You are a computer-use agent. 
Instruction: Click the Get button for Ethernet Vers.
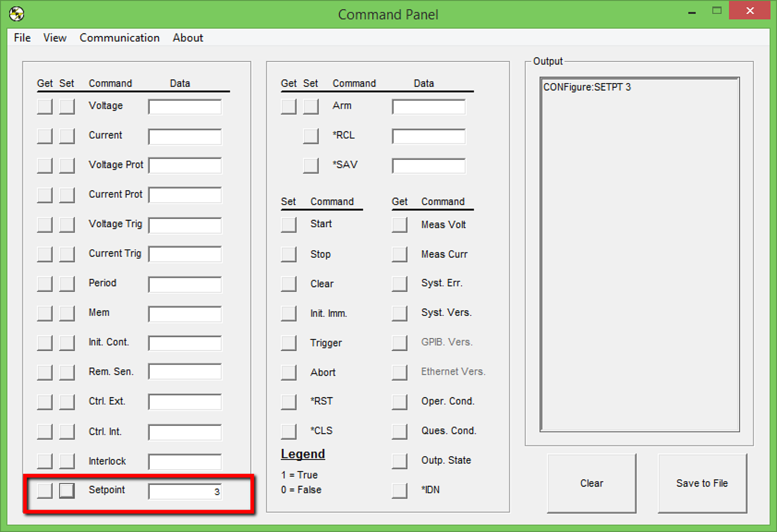tap(400, 372)
